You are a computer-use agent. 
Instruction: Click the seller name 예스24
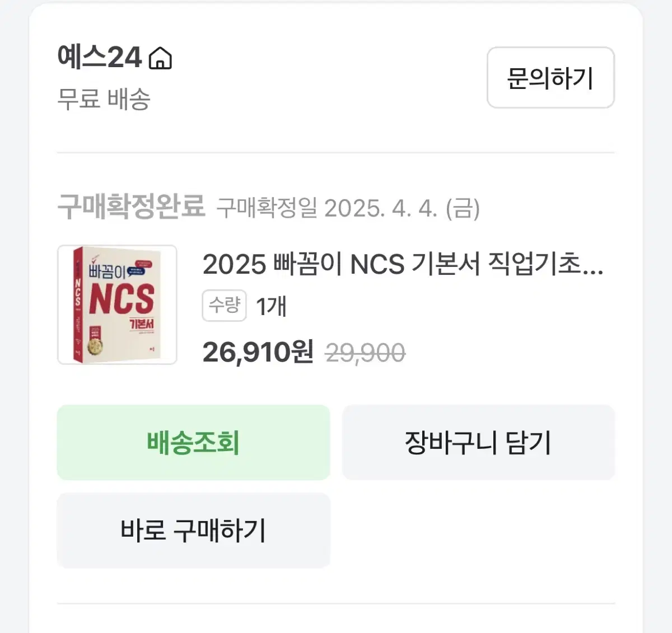click(x=100, y=58)
